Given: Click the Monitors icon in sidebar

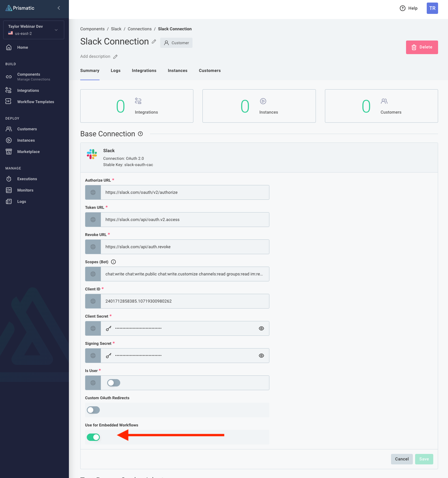Looking at the screenshot, I should [9, 190].
